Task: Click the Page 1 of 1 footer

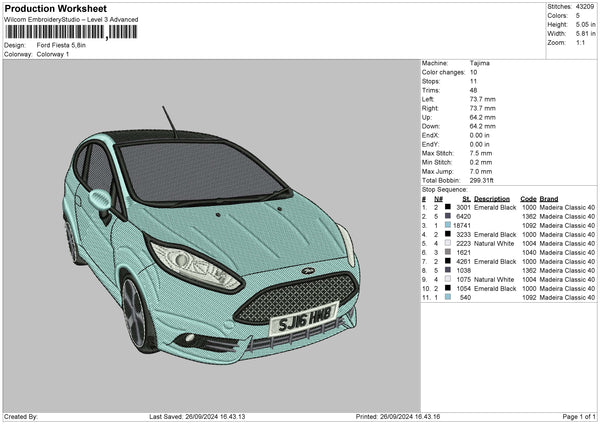Action: click(579, 416)
